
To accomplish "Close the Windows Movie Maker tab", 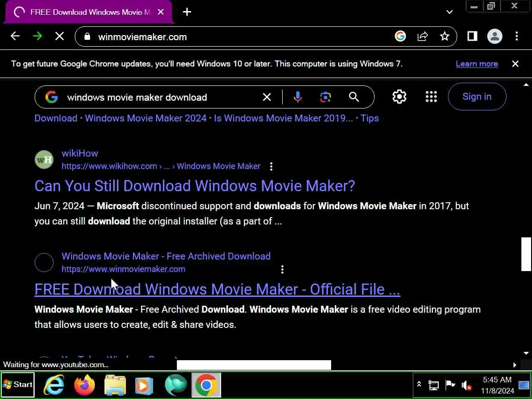I will [x=161, y=12].
